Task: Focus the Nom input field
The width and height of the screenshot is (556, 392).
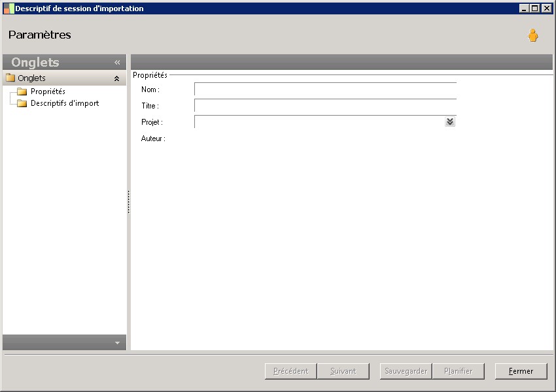Action: [x=325, y=89]
